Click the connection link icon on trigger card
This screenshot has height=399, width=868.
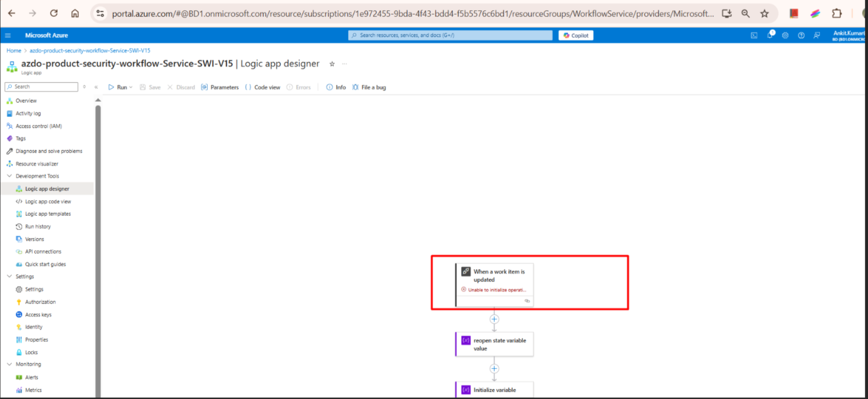[x=527, y=301]
